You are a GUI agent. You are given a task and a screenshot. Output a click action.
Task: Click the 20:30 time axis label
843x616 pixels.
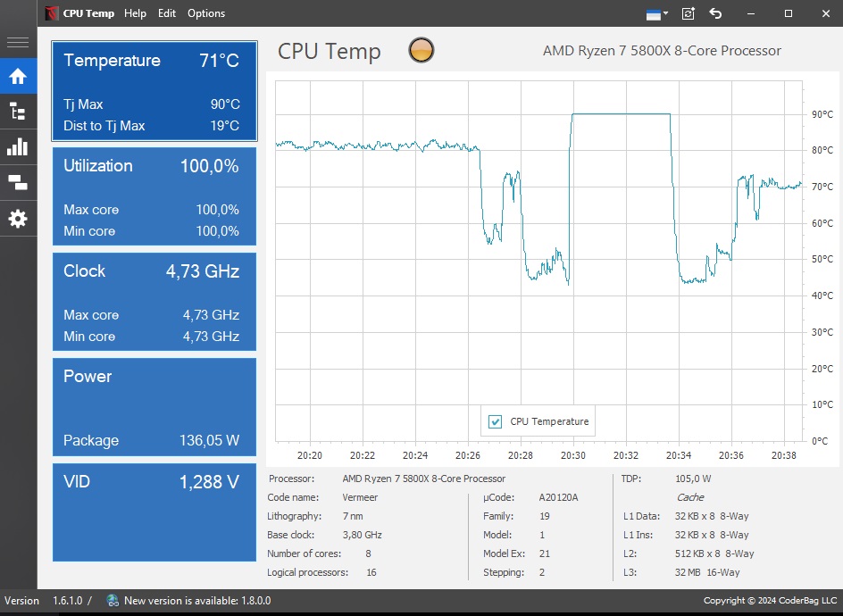[x=573, y=455]
